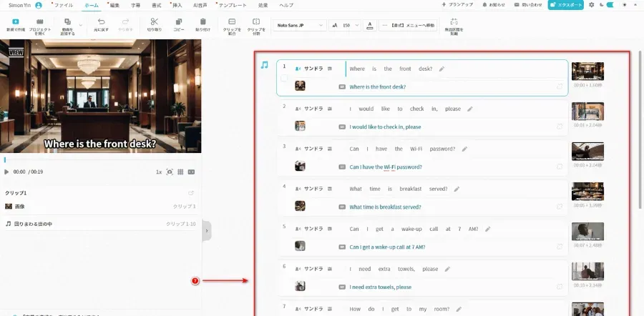This screenshot has width=644, height=316.
Task: Open the 字幕 menu
Action: click(x=135, y=5)
